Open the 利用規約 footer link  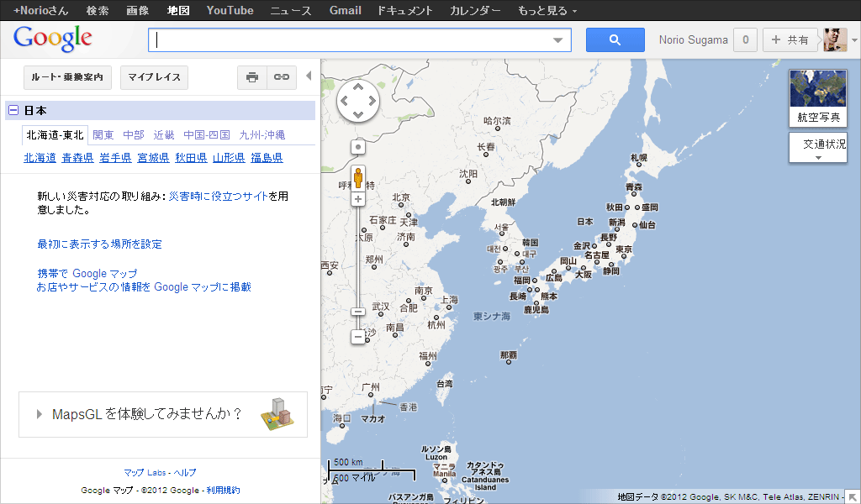point(223,491)
